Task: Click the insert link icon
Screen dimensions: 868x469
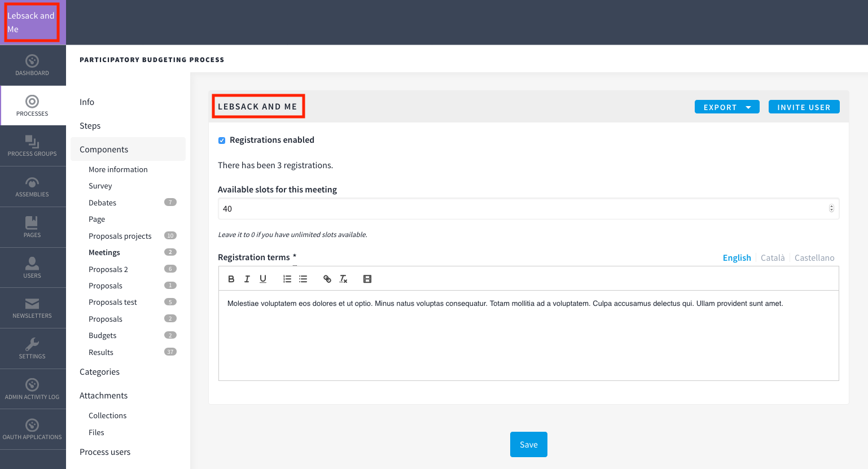Action: [x=327, y=279]
